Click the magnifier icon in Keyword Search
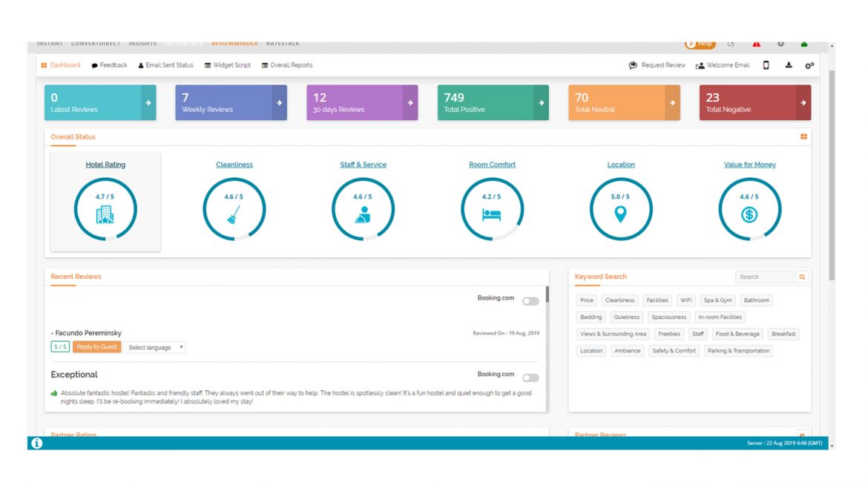868x488 pixels. tap(803, 277)
